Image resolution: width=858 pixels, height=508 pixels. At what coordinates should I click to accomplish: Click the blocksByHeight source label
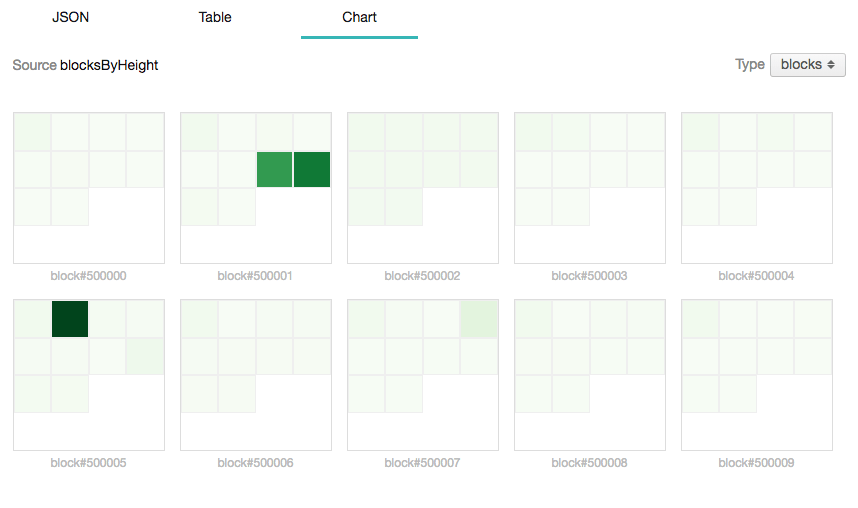coord(109,65)
